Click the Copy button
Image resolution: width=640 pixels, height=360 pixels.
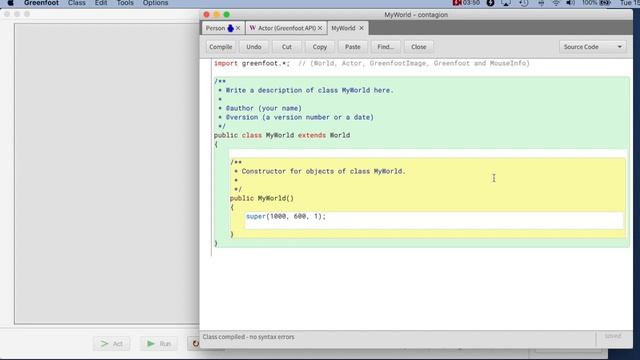(x=320, y=47)
